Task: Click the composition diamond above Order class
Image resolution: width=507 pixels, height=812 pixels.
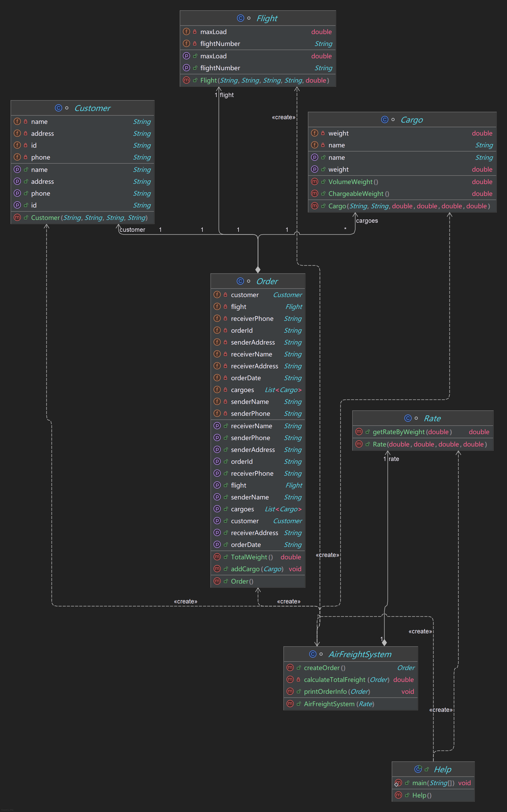Action: click(x=258, y=270)
